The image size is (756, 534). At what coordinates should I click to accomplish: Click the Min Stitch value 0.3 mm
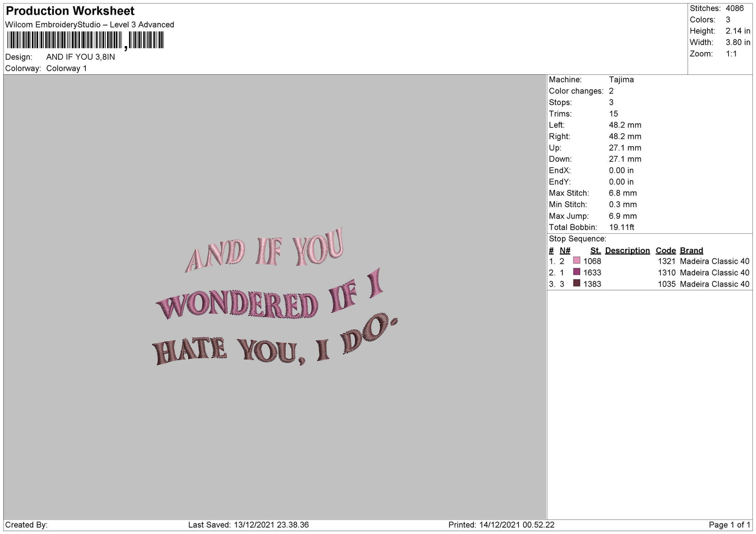[x=623, y=204]
